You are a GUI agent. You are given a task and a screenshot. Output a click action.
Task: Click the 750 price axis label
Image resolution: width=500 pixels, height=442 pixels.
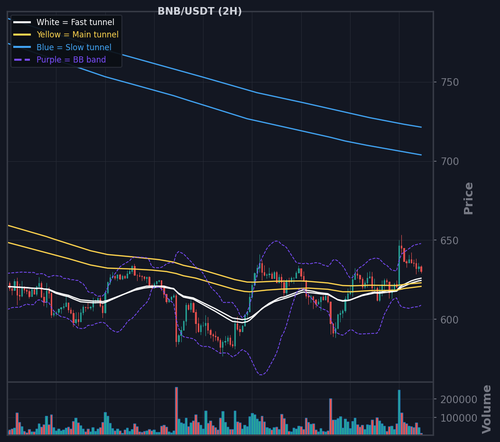click(450, 82)
